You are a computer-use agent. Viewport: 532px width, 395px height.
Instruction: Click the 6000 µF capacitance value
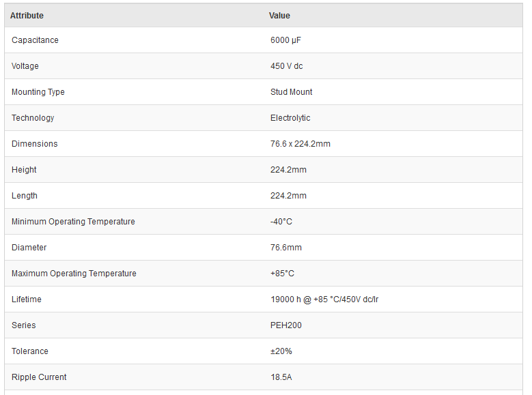[x=285, y=40]
